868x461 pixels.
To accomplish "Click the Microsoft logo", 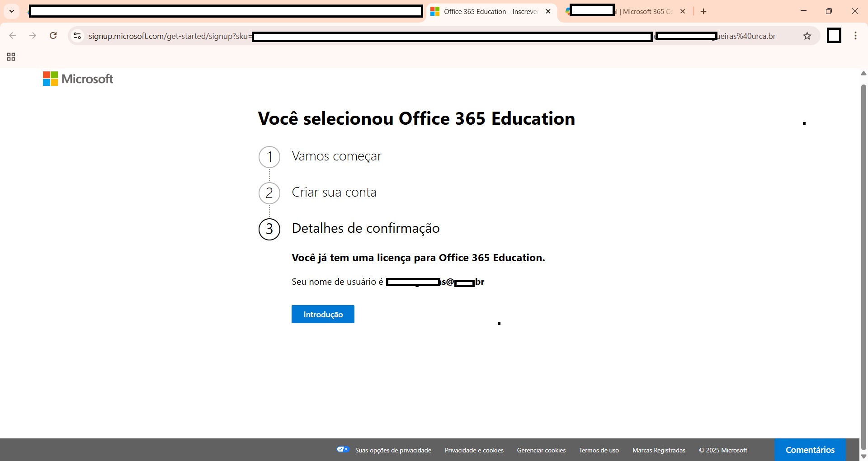I will pos(78,79).
